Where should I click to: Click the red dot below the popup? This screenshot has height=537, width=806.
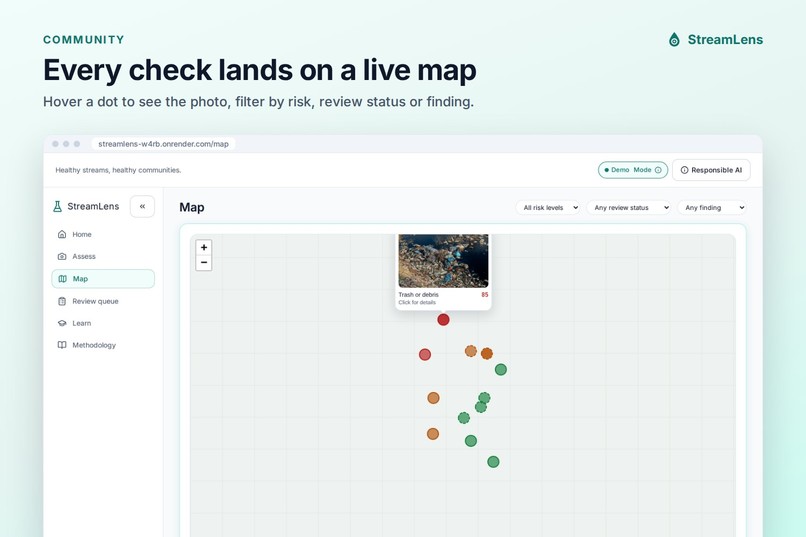(x=443, y=320)
